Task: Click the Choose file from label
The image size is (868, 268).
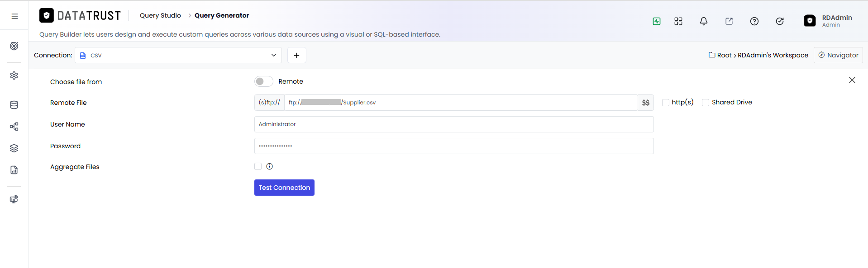Action: click(76, 82)
